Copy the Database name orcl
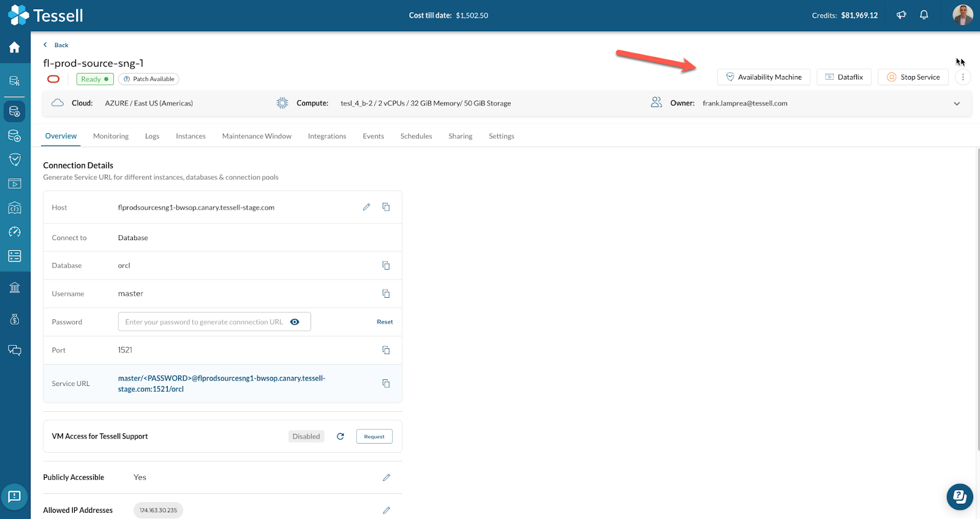 (x=386, y=265)
